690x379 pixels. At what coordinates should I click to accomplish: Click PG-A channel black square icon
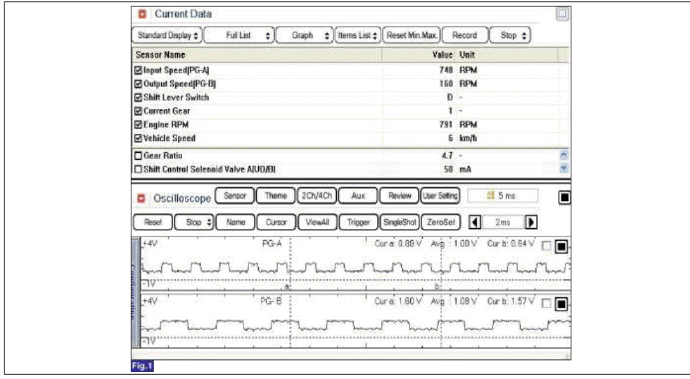[561, 247]
